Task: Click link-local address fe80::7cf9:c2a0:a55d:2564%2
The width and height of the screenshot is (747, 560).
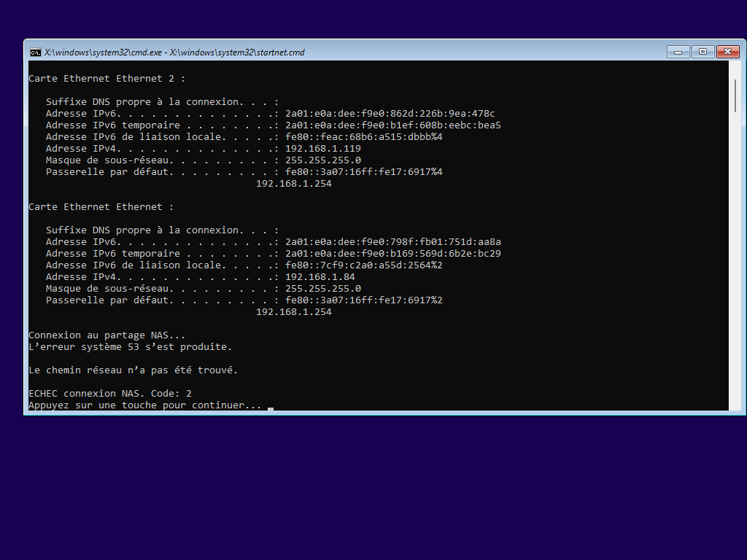Action: coord(363,265)
